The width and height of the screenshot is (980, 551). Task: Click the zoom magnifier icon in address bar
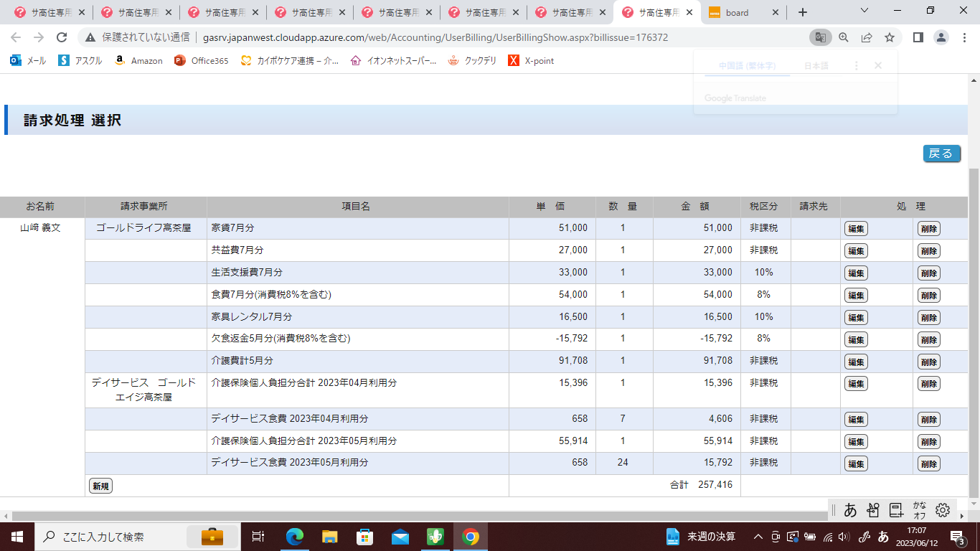[x=844, y=37]
